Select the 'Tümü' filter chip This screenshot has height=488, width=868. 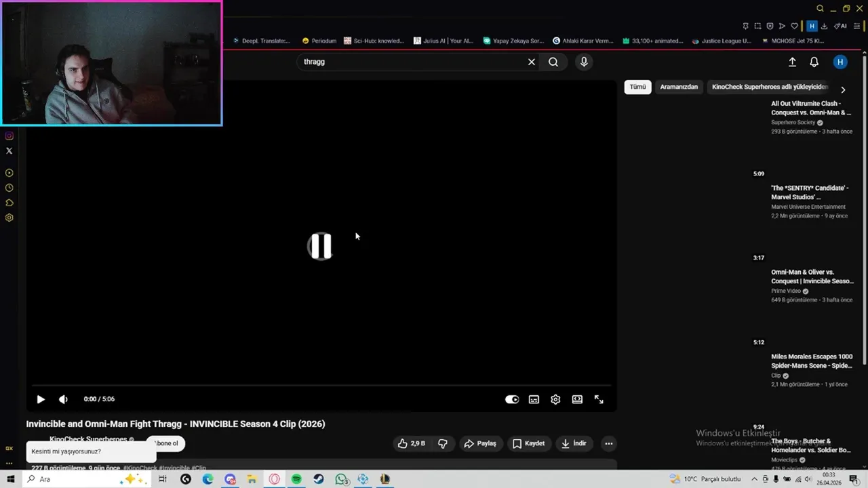coord(637,87)
